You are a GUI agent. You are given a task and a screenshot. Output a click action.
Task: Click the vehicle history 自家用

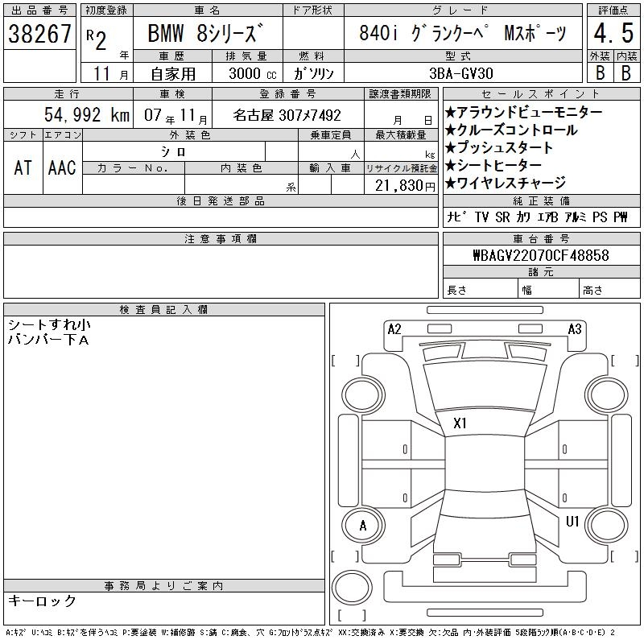click(x=173, y=74)
